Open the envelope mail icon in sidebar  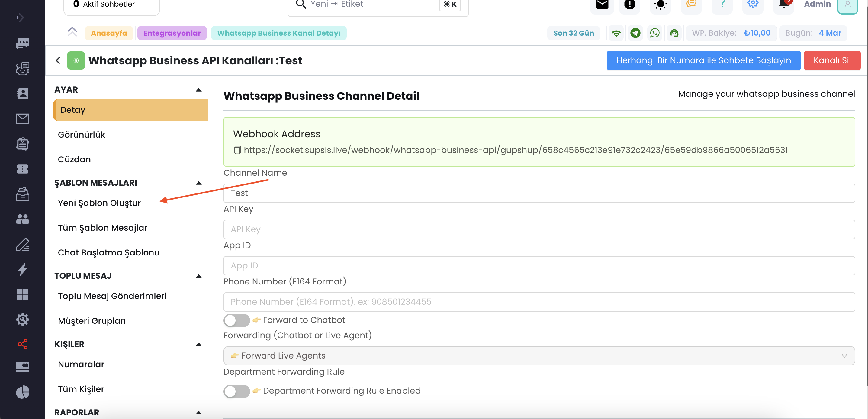coord(23,119)
